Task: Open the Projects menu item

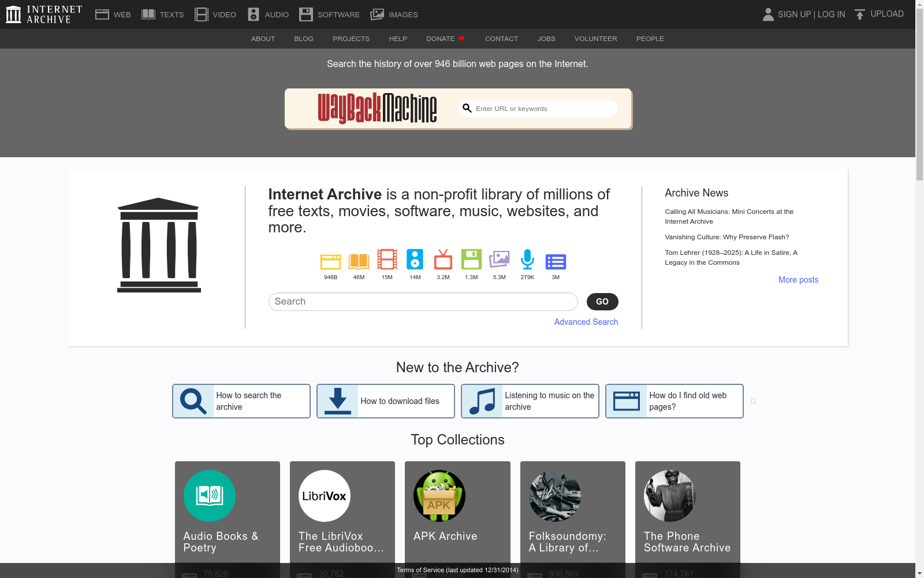Action: (x=351, y=39)
